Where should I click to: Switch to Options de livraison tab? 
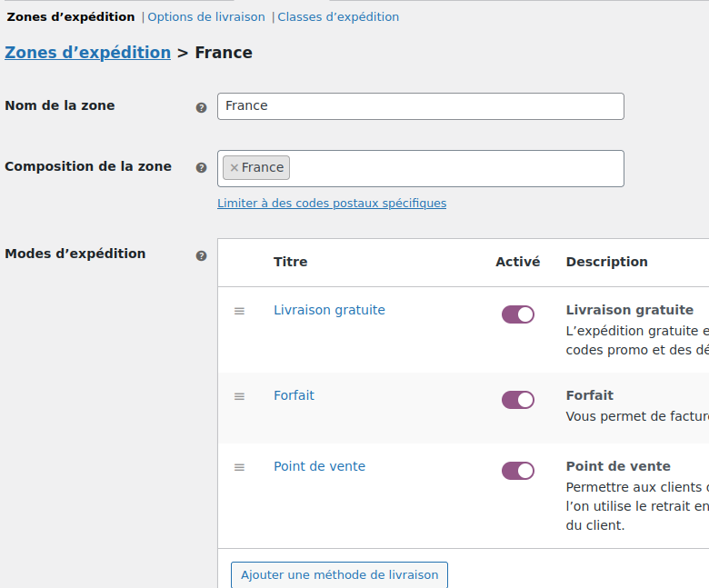(206, 17)
